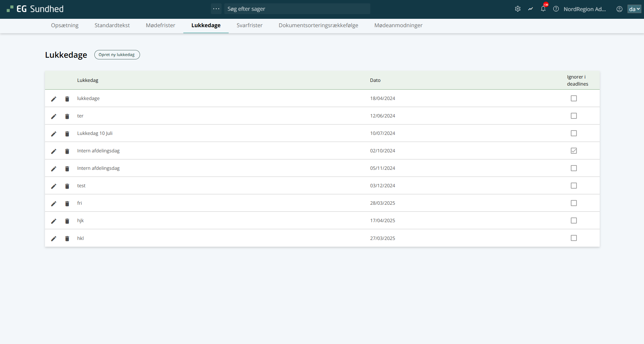This screenshot has width=644, height=344.
Task: Click the EG Sundhed logo
Action: click(35, 9)
